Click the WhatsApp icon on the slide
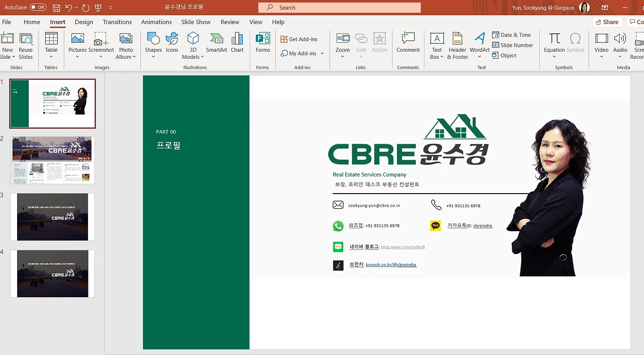This screenshot has height=355, width=644. coord(338,226)
